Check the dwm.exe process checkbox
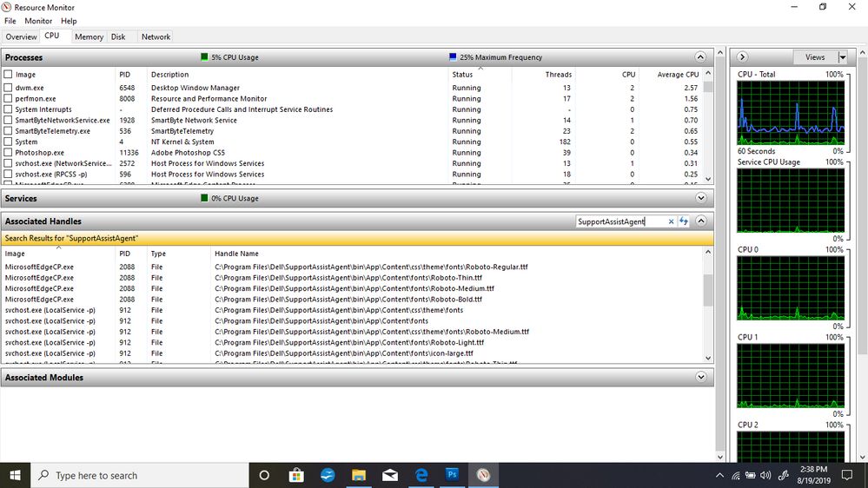The height and width of the screenshot is (488, 868). coord(9,88)
